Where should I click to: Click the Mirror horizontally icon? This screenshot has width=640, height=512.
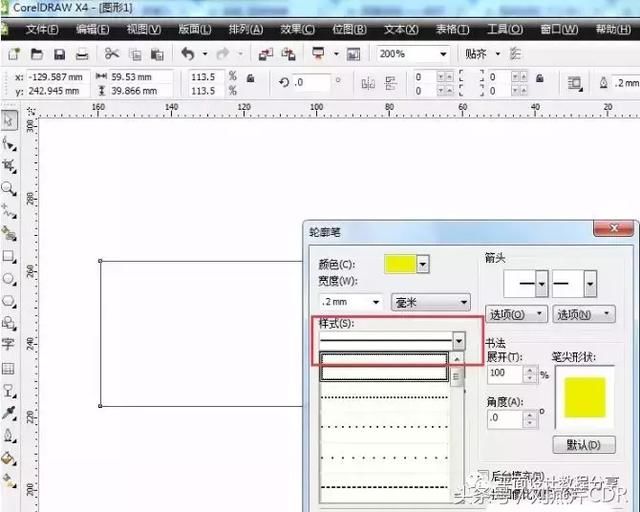coord(368,84)
